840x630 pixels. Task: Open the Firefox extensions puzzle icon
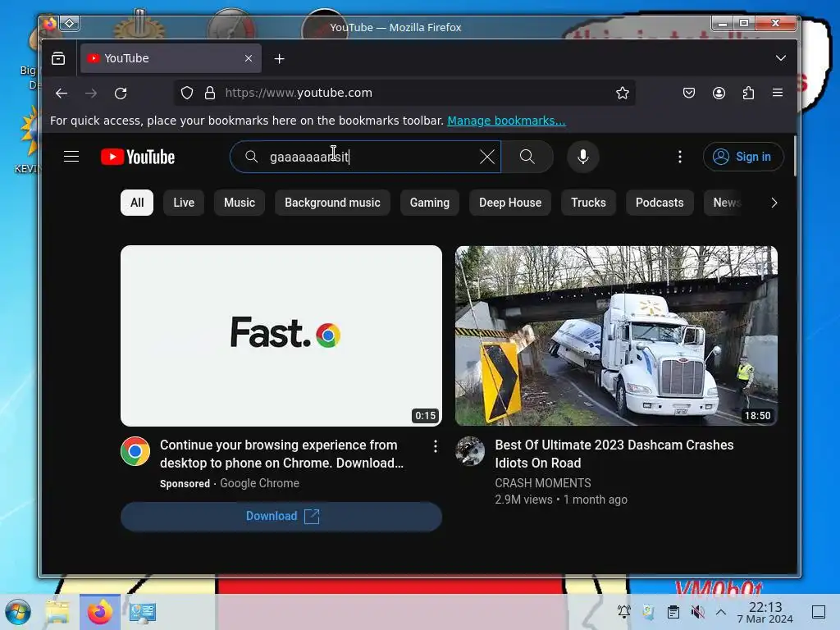click(748, 94)
